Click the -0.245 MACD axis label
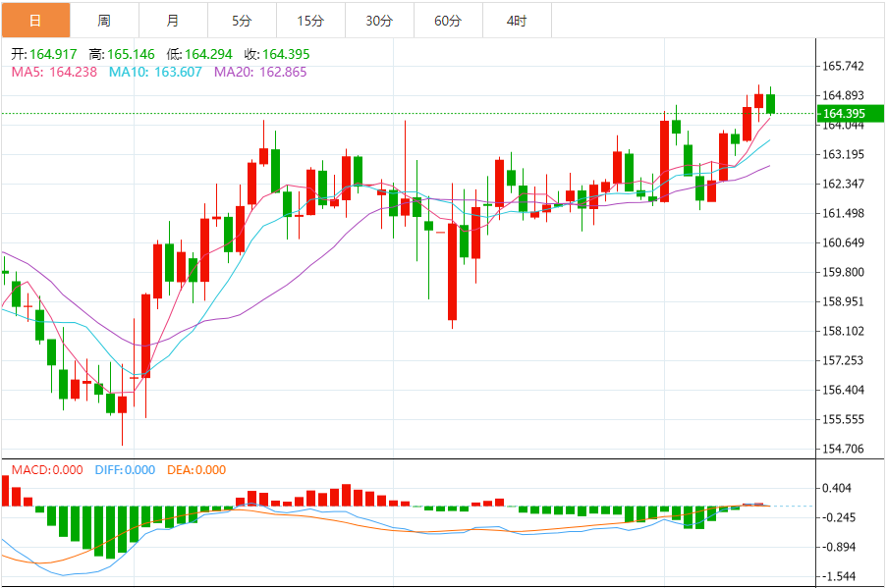The image size is (887, 588). tap(838, 517)
